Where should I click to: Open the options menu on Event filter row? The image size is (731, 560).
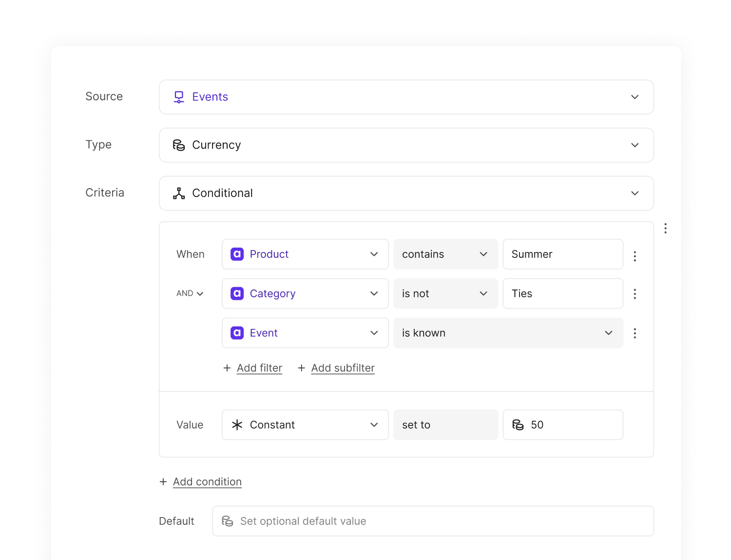[x=635, y=333]
